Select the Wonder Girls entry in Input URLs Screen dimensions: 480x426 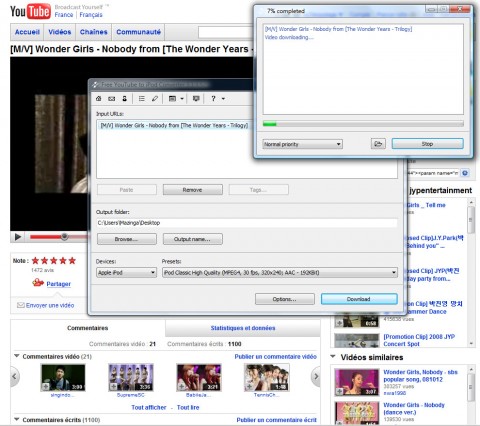[x=174, y=125]
